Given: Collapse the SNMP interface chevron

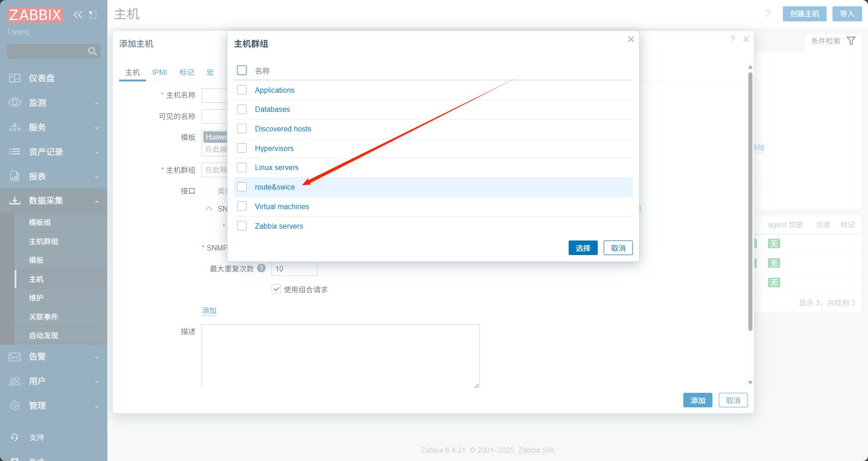Looking at the screenshot, I should point(209,209).
